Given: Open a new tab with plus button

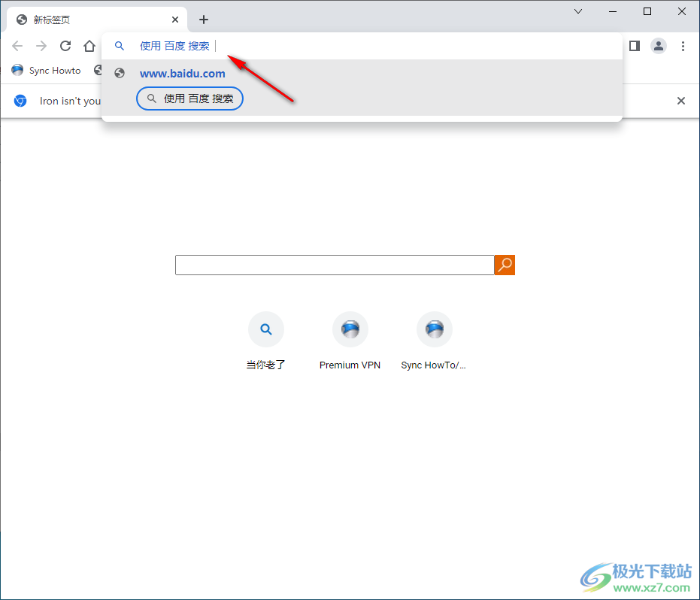Looking at the screenshot, I should [204, 20].
